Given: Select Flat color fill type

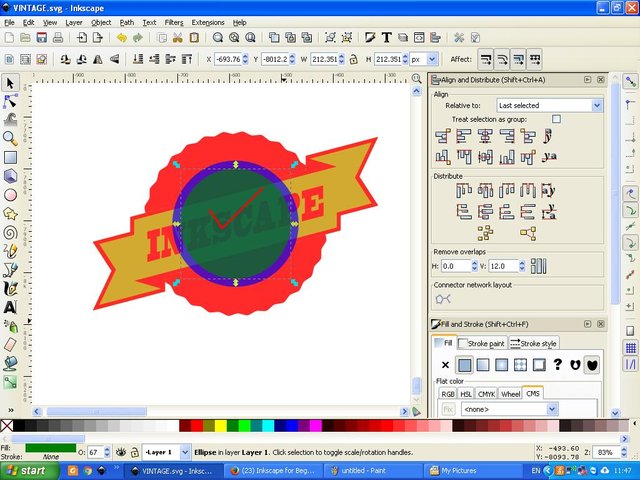Looking at the screenshot, I should coord(464,365).
